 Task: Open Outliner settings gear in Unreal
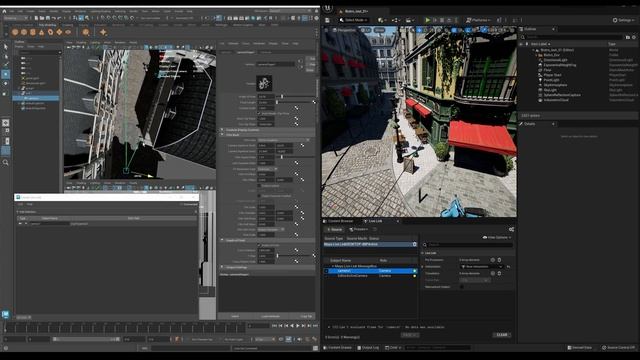(x=634, y=37)
